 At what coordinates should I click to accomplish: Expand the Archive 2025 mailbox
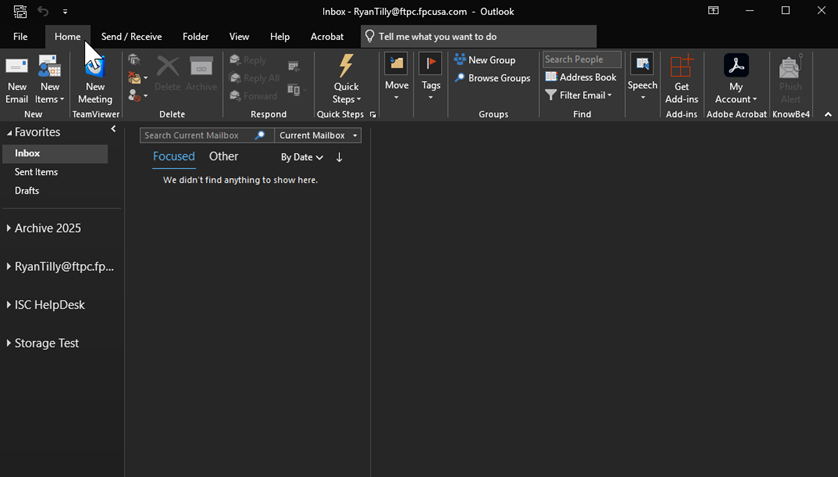(x=9, y=228)
